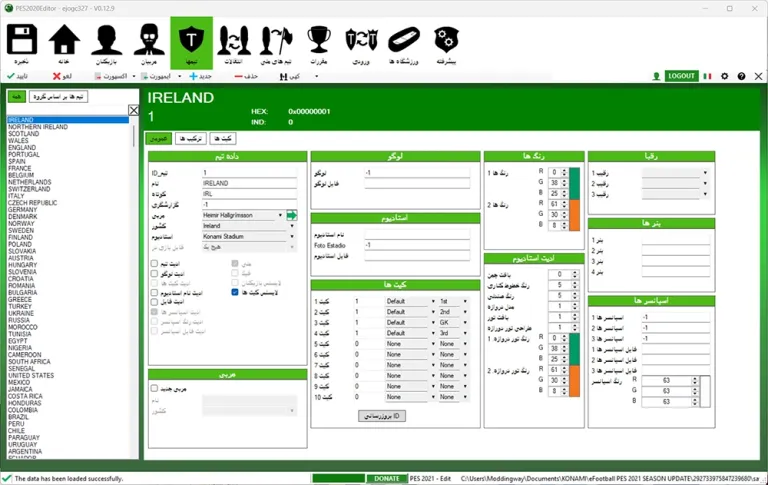This screenshot has width=768, height=485.
Task: Click the LOGOUT button
Action: pos(681,76)
